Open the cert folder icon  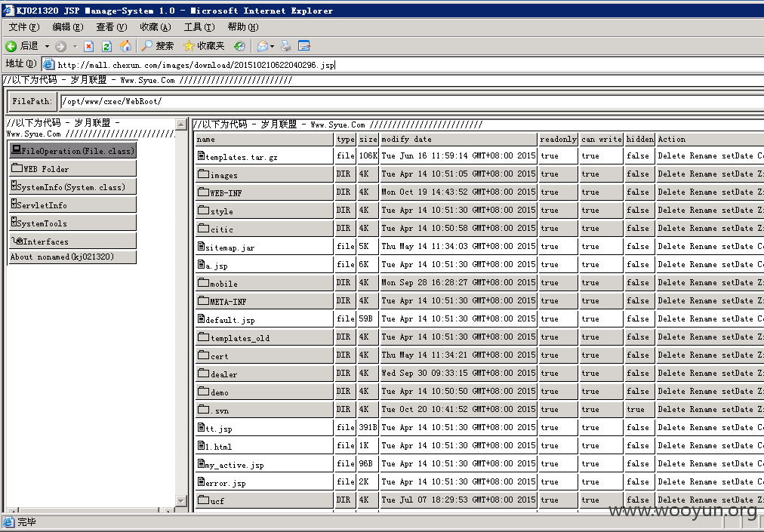203,355
